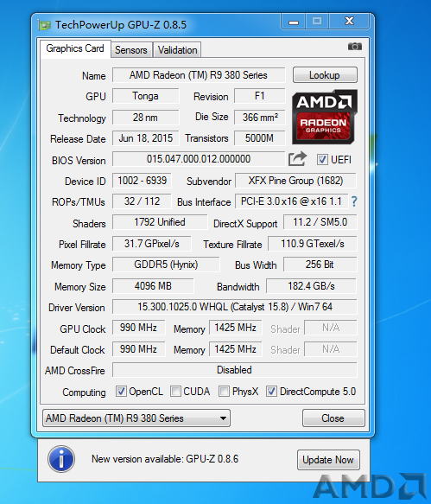Viewport: 431px width, 504px height.
Task: Click the AMD Radeon Graphics logo
Action: (x=325, y=117)
